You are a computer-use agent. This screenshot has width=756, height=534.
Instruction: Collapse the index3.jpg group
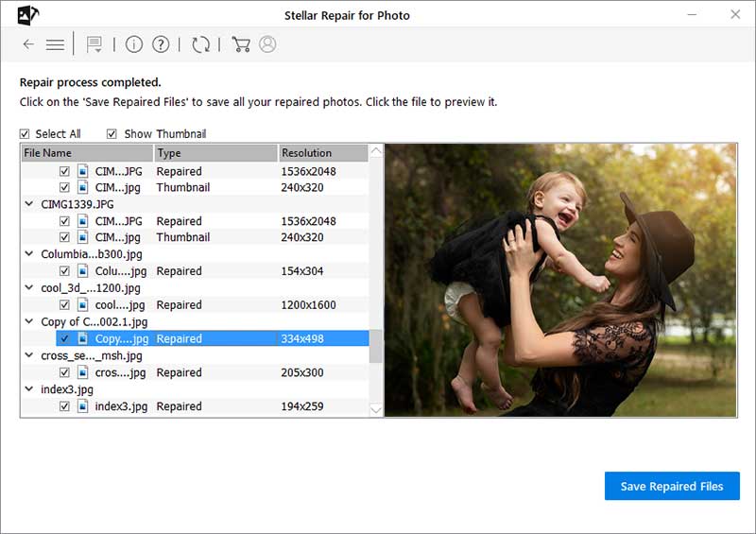pyautogui.click(x=29, y=388)
